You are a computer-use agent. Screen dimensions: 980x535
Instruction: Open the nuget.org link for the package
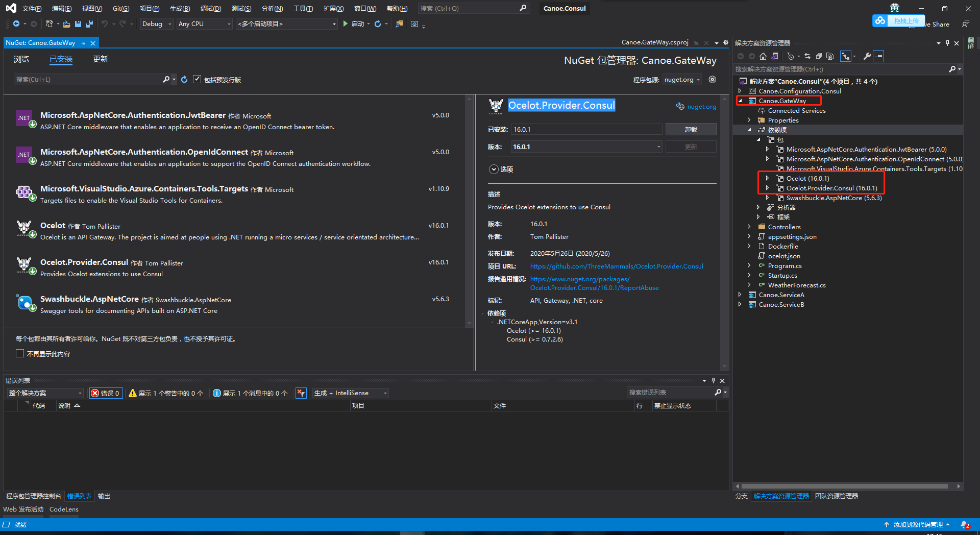click(x=701, y=107)
